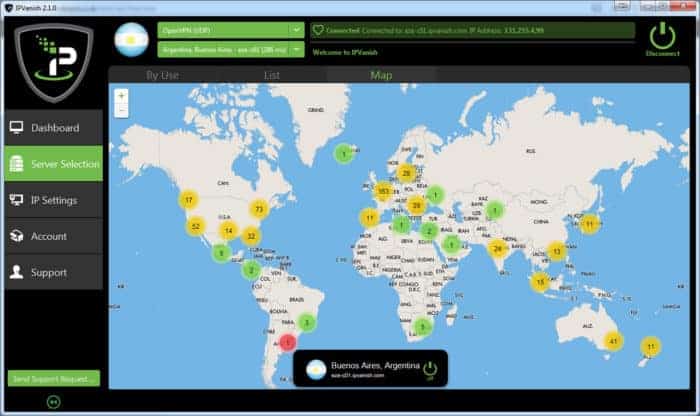The width and height of the screenshot is (700, 416).
Task: Select the green Brazil cluster marker 3
Action: (x=307, y=322)
